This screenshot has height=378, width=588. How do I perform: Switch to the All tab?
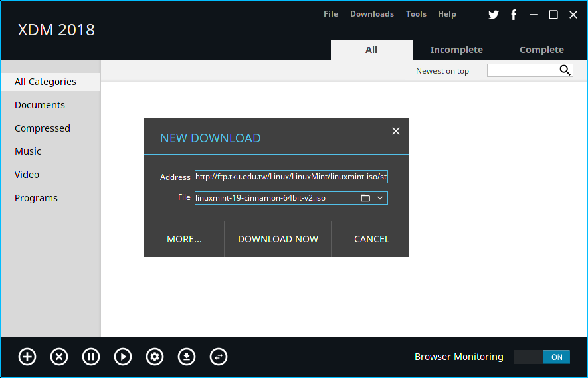coord(371,50)
